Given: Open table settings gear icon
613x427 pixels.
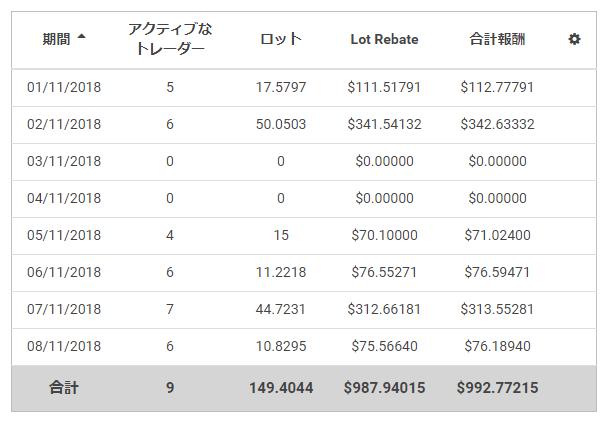Looking at the screenshot, I should [574, 39].
